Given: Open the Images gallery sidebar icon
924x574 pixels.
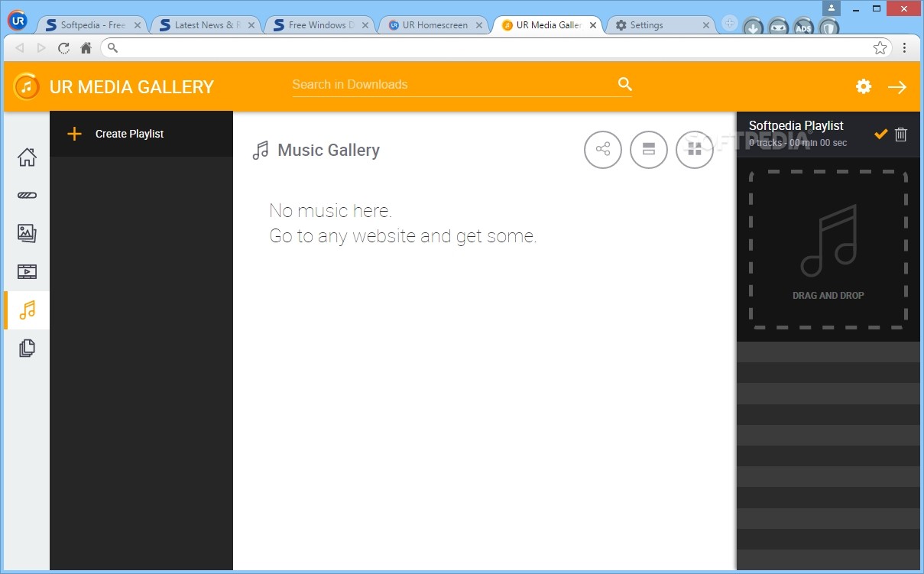Looking at the screenshot, I should (27, 233).
